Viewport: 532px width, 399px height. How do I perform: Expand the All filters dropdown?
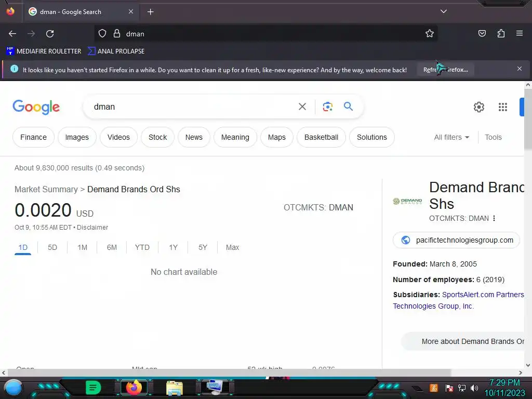coord(451,137)
